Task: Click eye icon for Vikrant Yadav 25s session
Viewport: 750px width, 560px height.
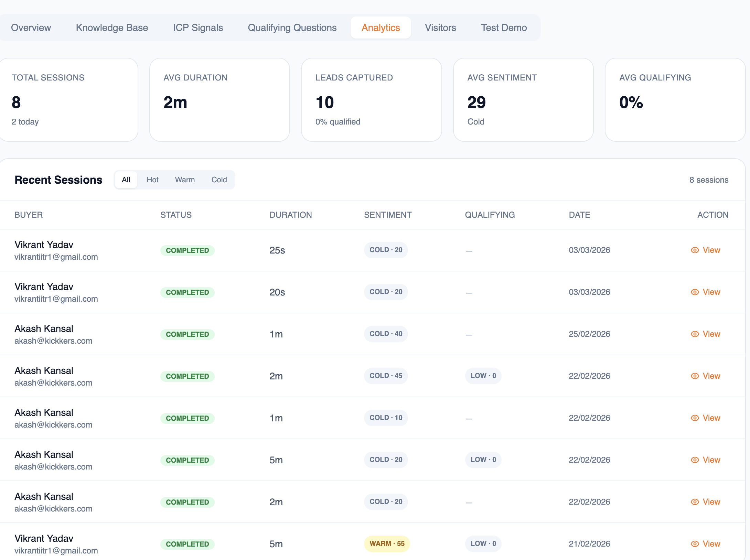Action: [x=695, y=250]
